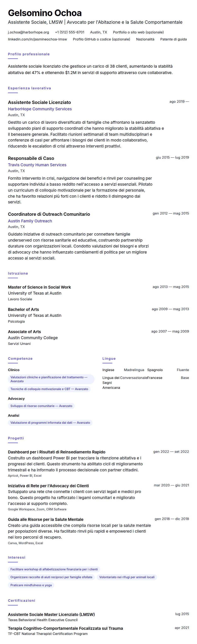Click Texas Behavioral Health Executive Council
Screen dimensions: 197x644
tap(43, 620)
